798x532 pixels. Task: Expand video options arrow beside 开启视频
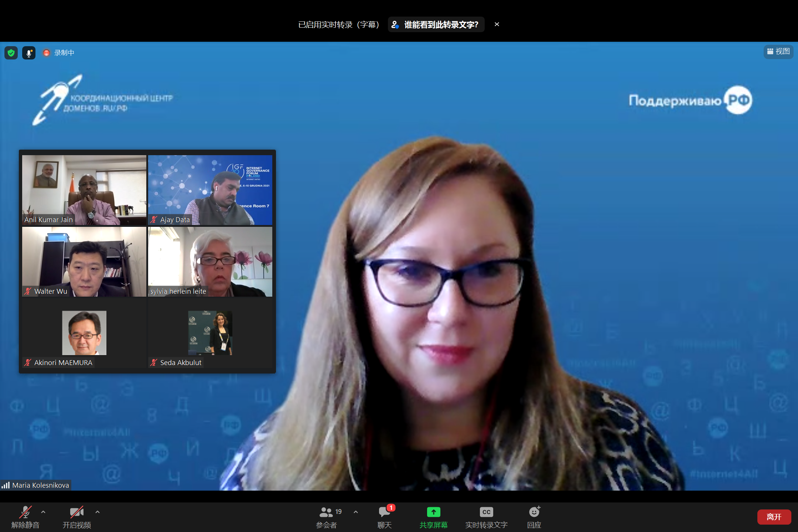98,512
